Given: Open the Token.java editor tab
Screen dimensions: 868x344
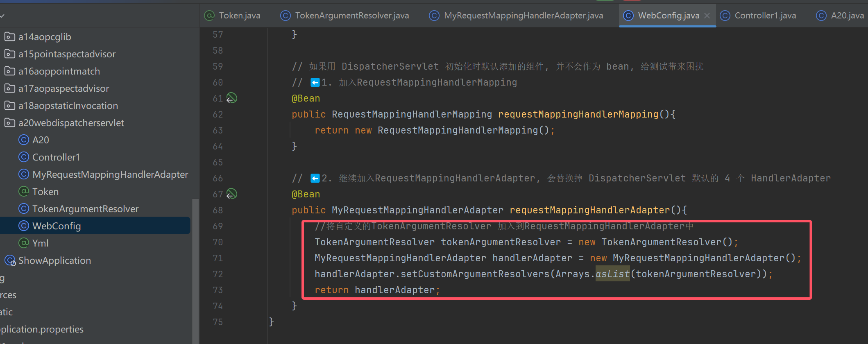Looking at the screenshot, I should pos(232,16).
